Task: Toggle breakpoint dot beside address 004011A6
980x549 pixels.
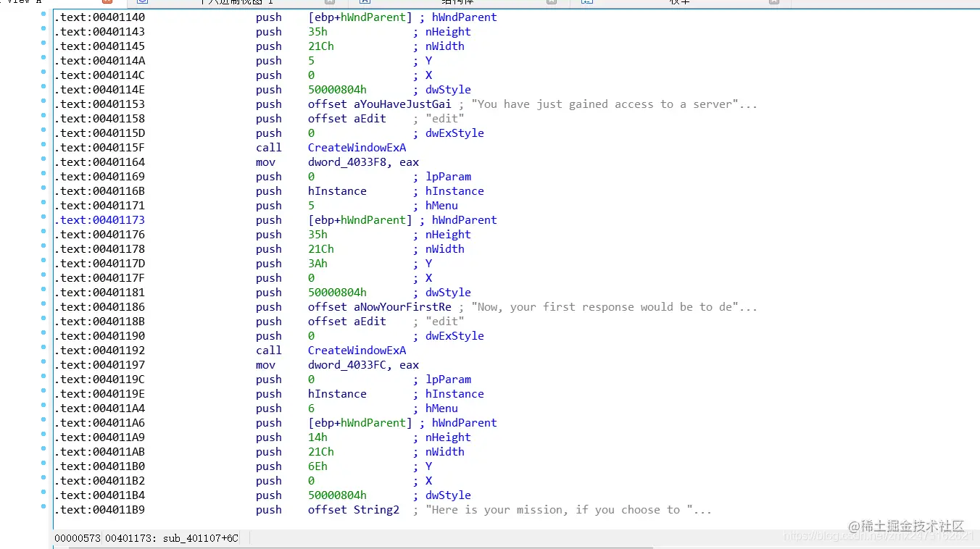Action: click(x=44, y=420)
